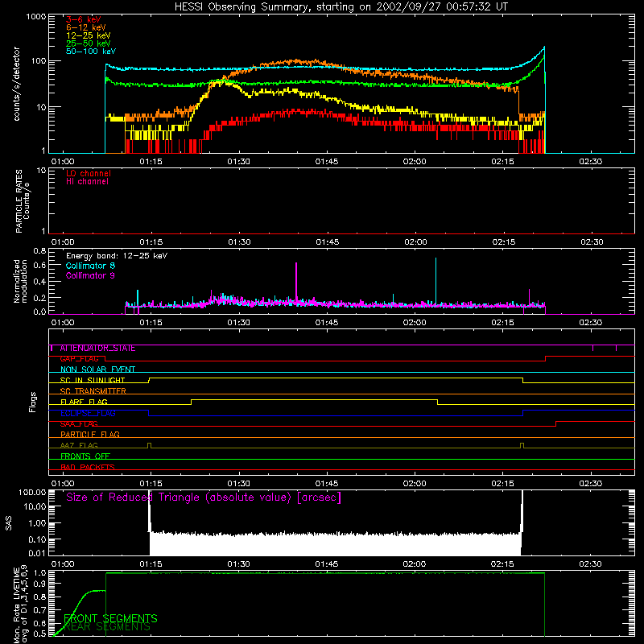Click the FRONT SEGMENTS legend label

coord(110,618)
